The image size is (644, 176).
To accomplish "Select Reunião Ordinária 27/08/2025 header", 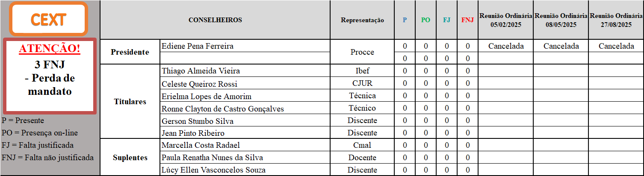I will (x=616, y=20).
